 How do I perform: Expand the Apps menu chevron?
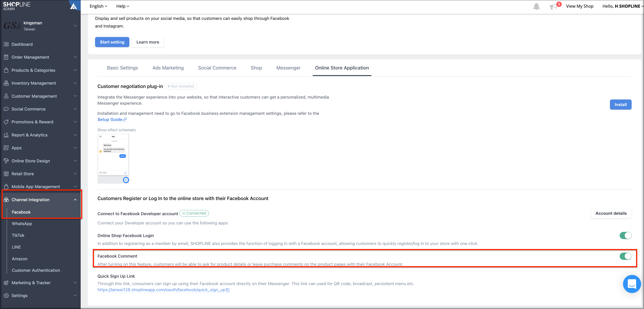(x=75, y=148)
